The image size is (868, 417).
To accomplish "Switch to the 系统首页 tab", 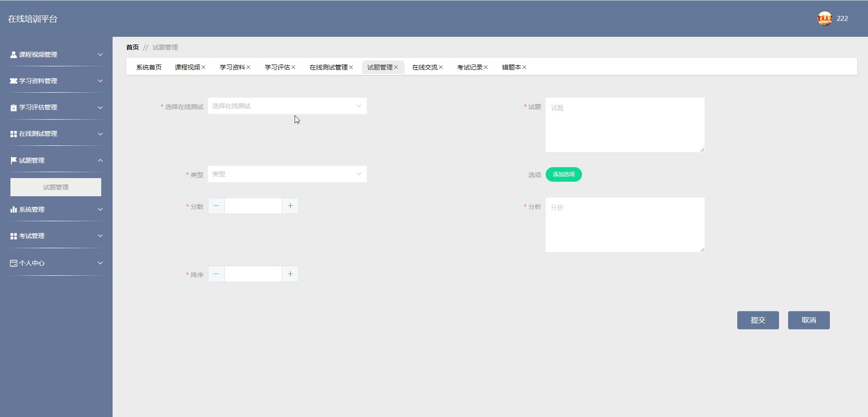I will tap(149, 67).
